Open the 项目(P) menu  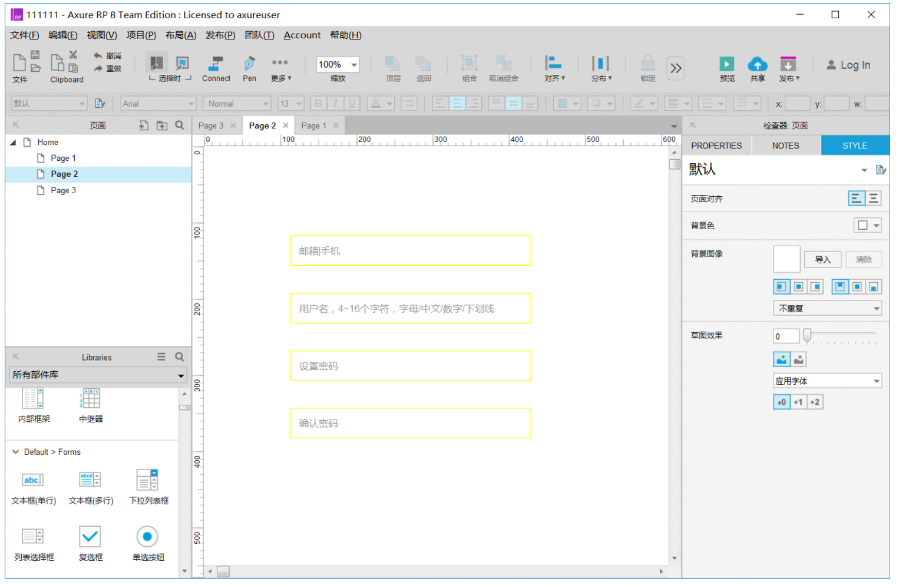point(141,35)
